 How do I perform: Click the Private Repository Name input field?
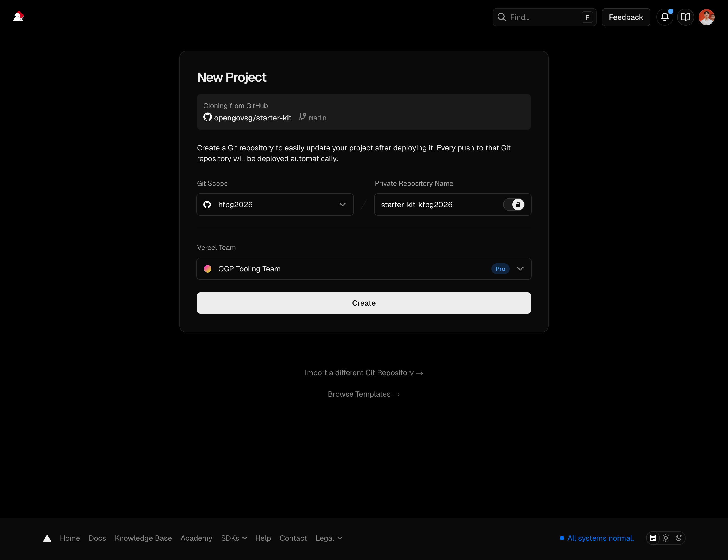(437, 204)
